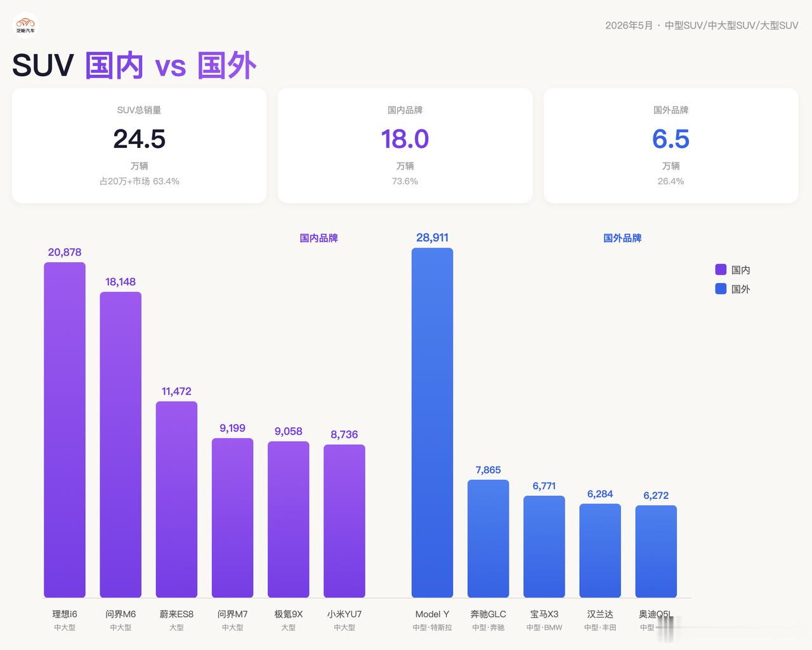
Task: Select the 奥迪Q5L bar
Action: (656, 552)
